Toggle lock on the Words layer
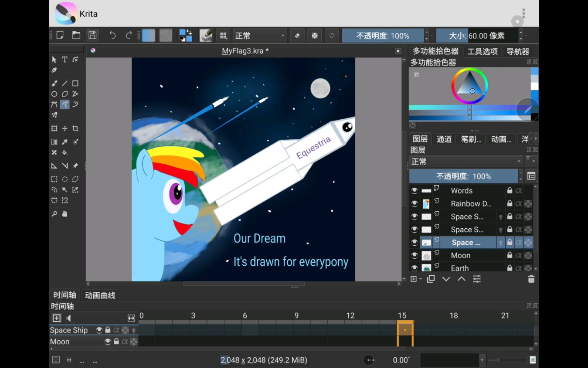The height and width of the screenshot is (368, 588). pyautogui.click(x=510, y=190)
